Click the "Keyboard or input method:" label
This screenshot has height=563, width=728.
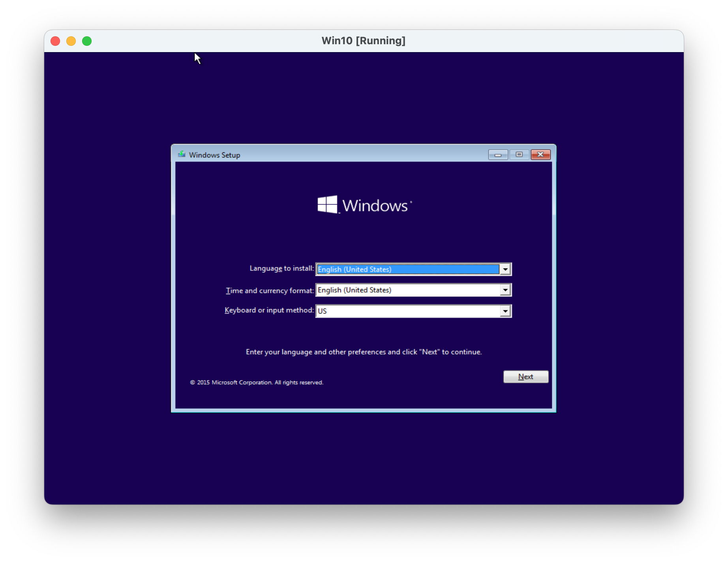269,310
